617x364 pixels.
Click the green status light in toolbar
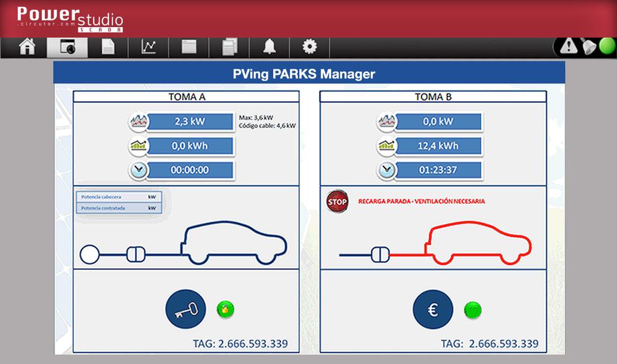coord(607,46)
